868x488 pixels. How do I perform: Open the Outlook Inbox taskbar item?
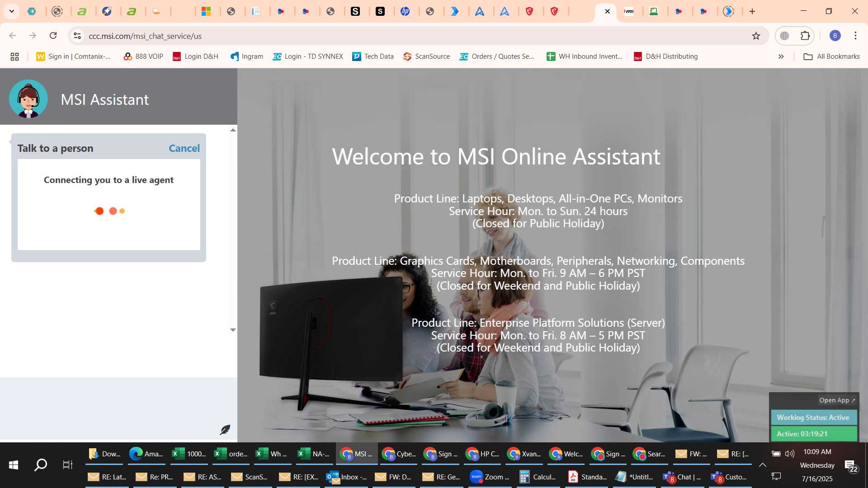347,477
